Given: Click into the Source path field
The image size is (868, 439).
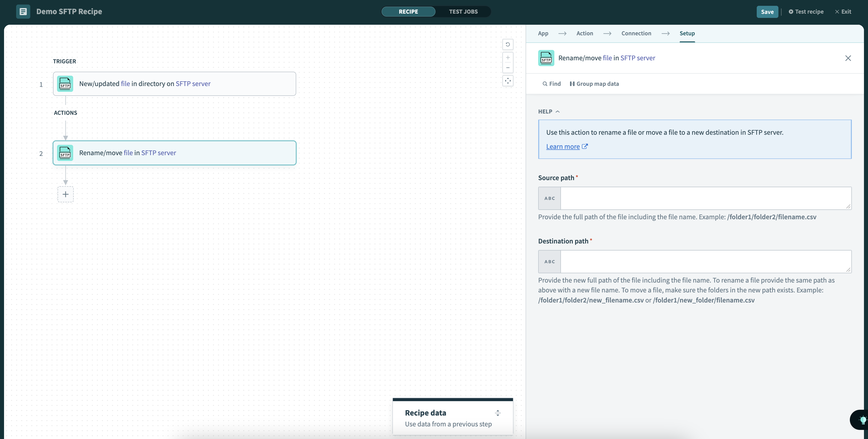Looking at the screenshot, I should tap(705, 199).
